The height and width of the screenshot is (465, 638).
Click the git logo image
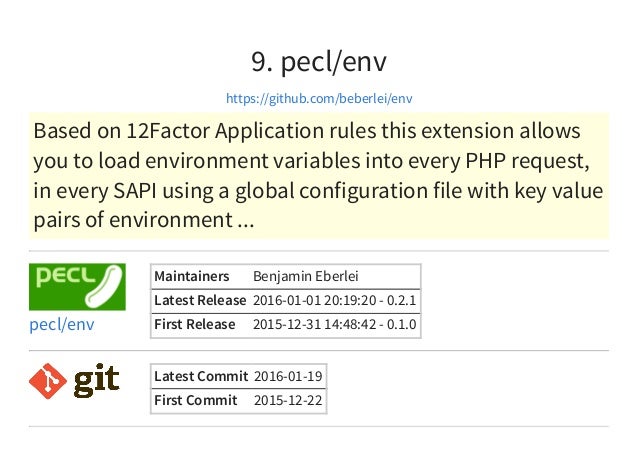74,381
